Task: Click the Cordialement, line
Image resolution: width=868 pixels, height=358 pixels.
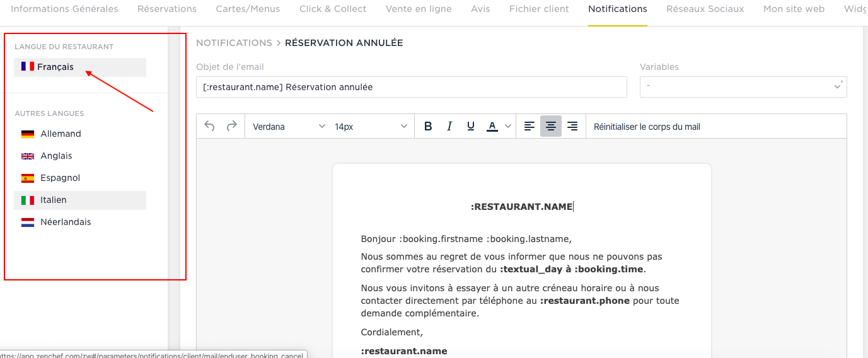Action: pyautogui.click(x=392, y=332)
